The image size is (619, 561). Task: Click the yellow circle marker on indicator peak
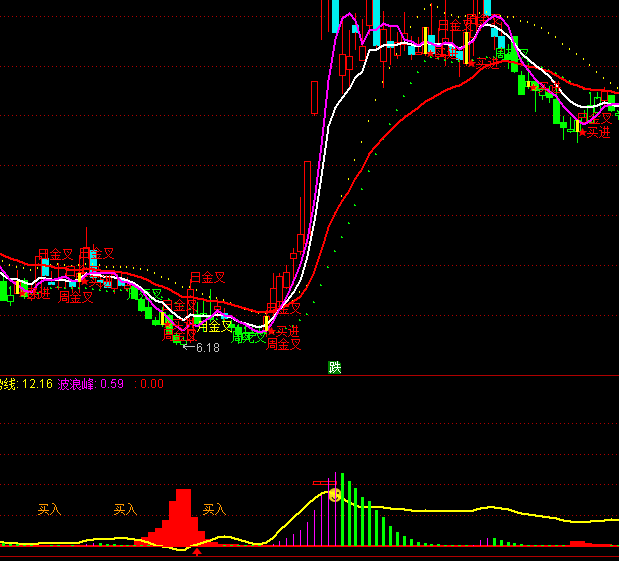pyautogui.click(x=335, y=494)
